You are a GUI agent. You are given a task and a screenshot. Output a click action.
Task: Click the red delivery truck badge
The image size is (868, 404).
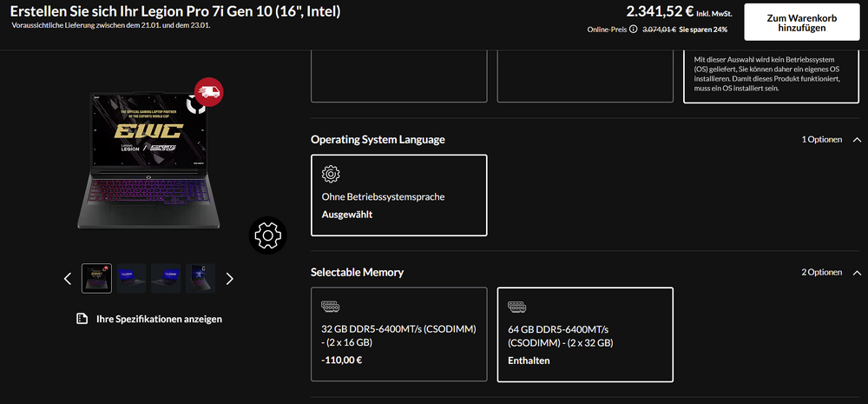tap(208, 90)
